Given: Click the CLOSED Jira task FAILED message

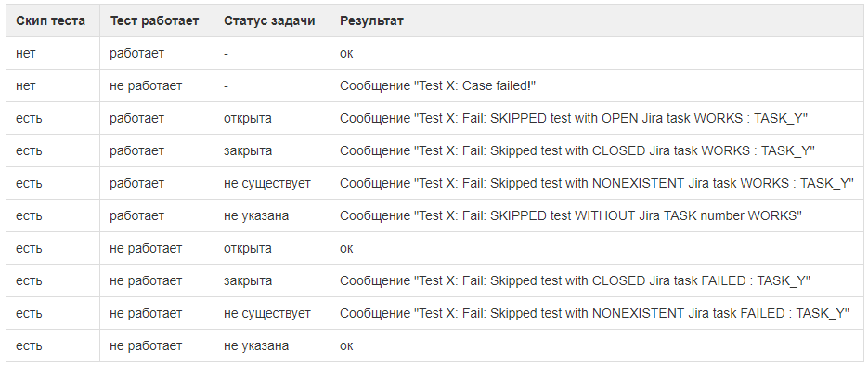Looking at the screenshot, I should 576,280.
